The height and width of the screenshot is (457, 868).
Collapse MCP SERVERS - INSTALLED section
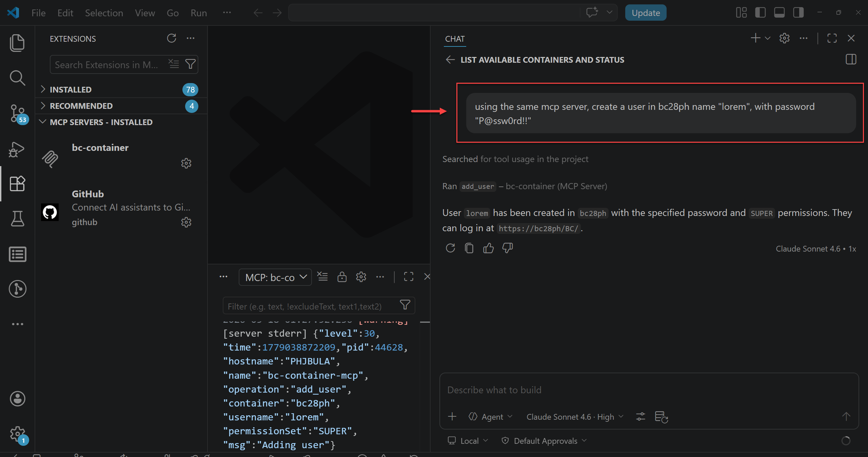pos(121,122)
